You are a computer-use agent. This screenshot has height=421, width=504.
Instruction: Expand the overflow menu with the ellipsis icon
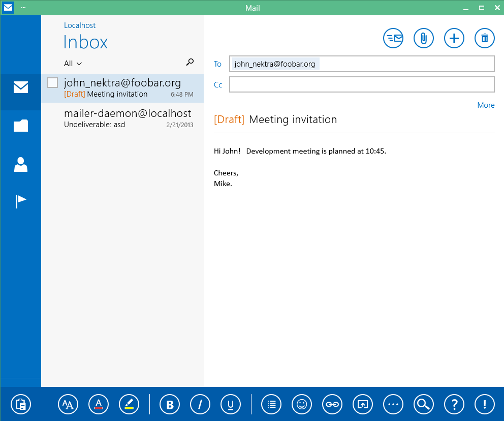coord(393,404)
